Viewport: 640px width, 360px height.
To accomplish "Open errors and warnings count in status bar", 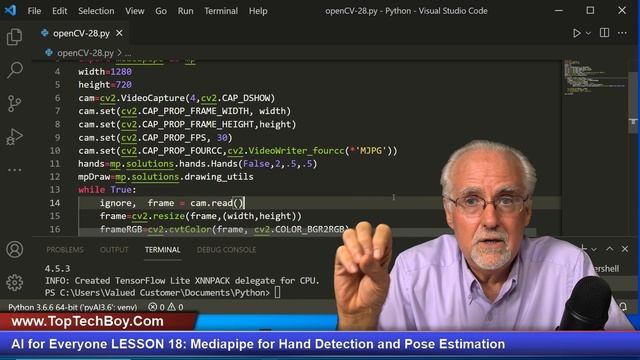I will click(x=166, y=307).
